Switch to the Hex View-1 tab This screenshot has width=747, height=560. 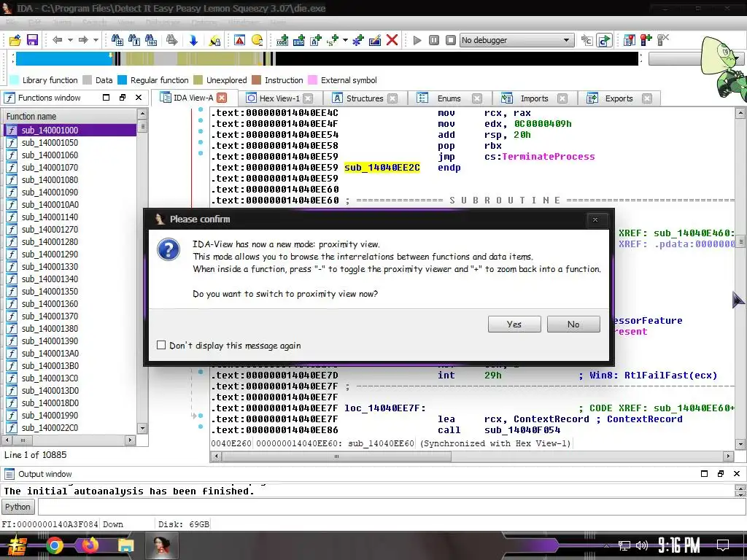279,98
